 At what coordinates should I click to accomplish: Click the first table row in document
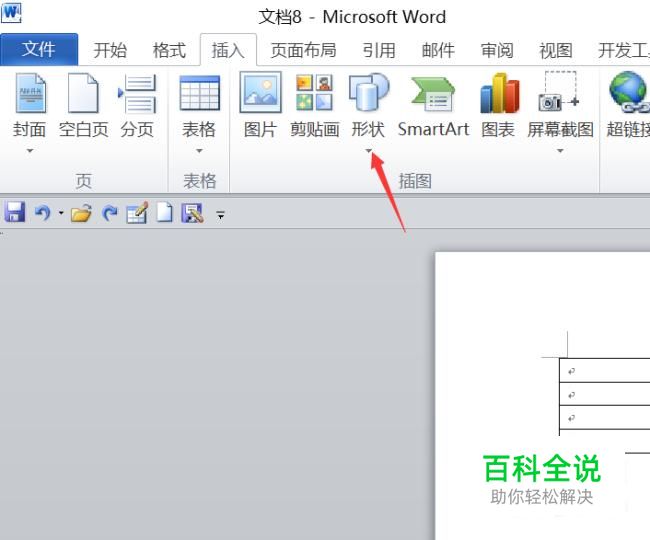[x=605, y=370]
